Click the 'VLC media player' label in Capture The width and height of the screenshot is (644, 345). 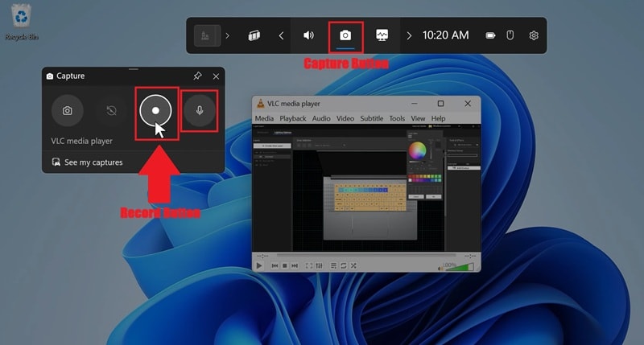(x=82, y=141)
